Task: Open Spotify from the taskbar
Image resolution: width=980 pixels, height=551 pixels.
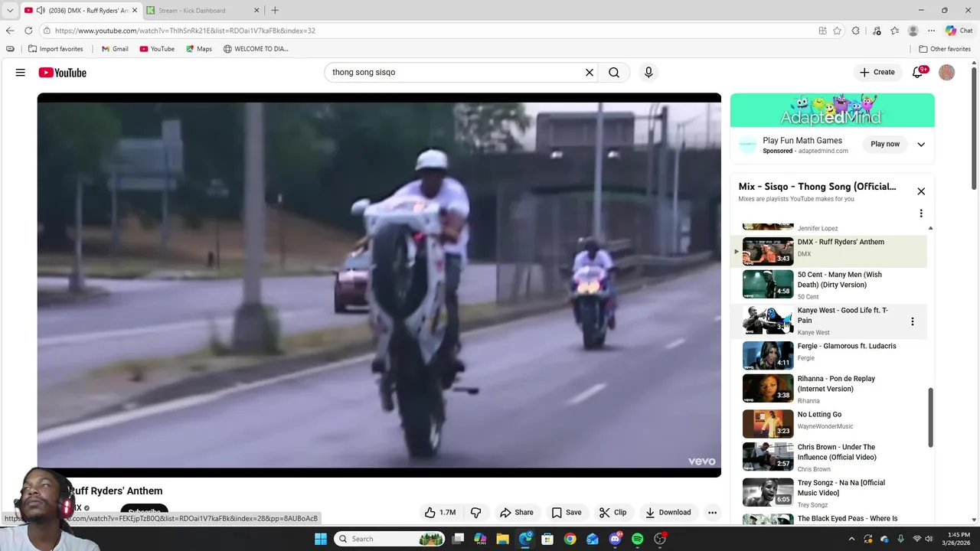Action: [637, 539]
